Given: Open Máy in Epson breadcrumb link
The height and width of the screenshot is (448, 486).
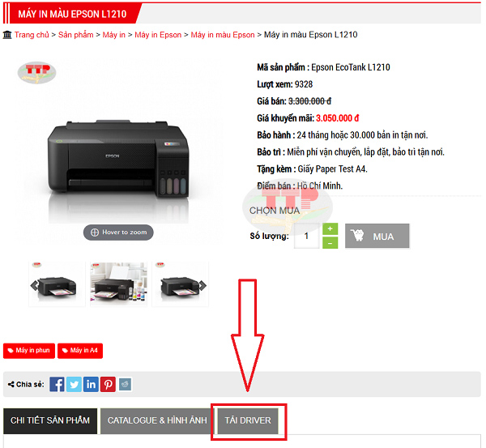Looking at the screenshot, I should coord(158,35).
